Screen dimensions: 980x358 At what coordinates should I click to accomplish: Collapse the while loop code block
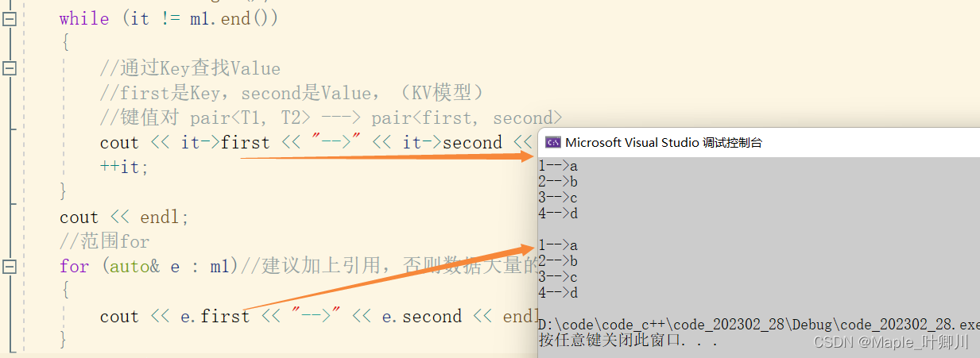click(10, 19)
